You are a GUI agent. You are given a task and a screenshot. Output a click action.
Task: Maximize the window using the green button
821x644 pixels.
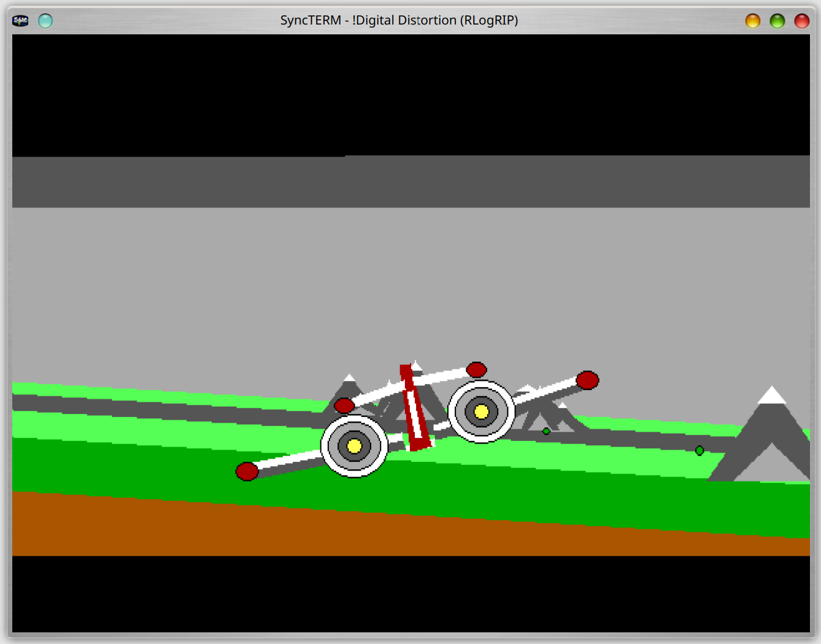coord(777,21)
